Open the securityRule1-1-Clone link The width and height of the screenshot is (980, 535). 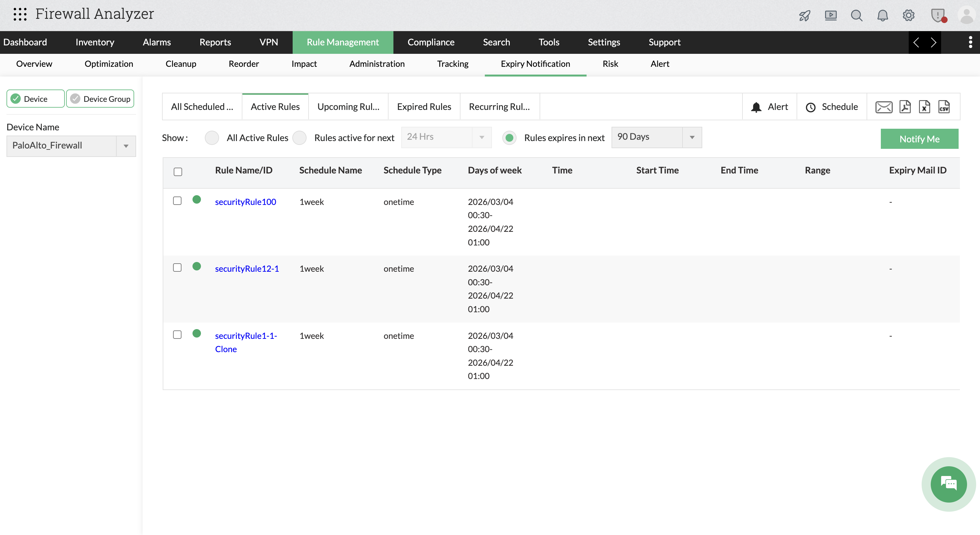pyautogui.click(x=246, y=342)
